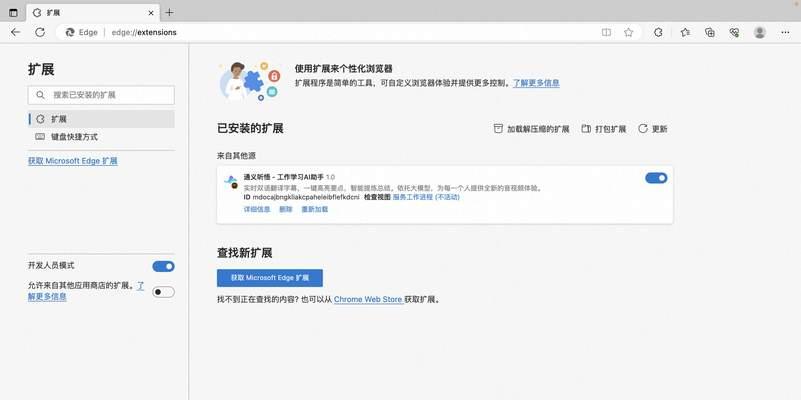Open the Extensions puzzle toolbar icon

coord(658,32)
